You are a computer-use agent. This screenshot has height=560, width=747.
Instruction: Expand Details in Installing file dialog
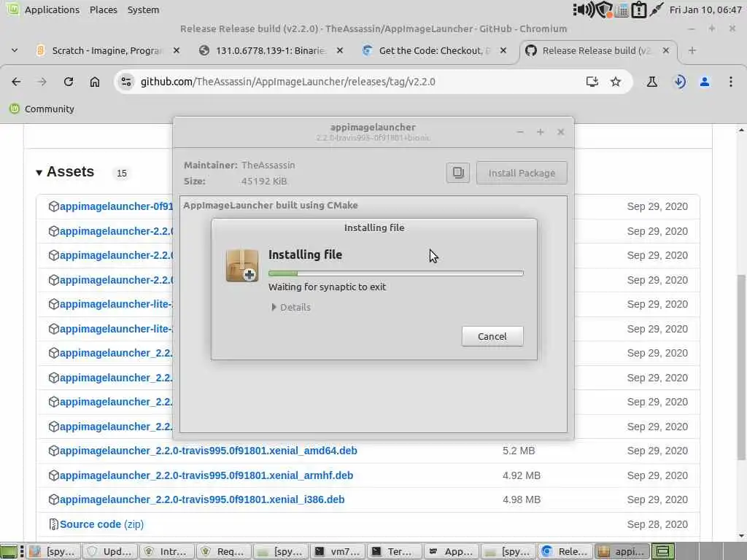[290, 307]
